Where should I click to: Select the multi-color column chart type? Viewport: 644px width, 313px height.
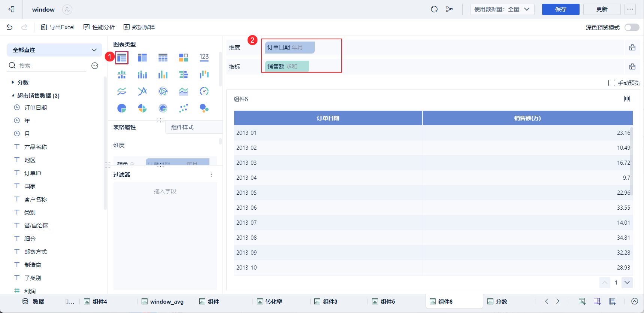[163, 75]
